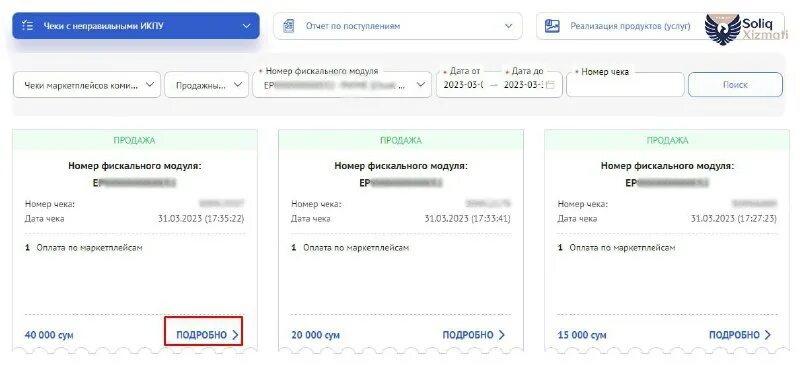Click the document icon beside Отчет по поступлениям

[289, 26]
